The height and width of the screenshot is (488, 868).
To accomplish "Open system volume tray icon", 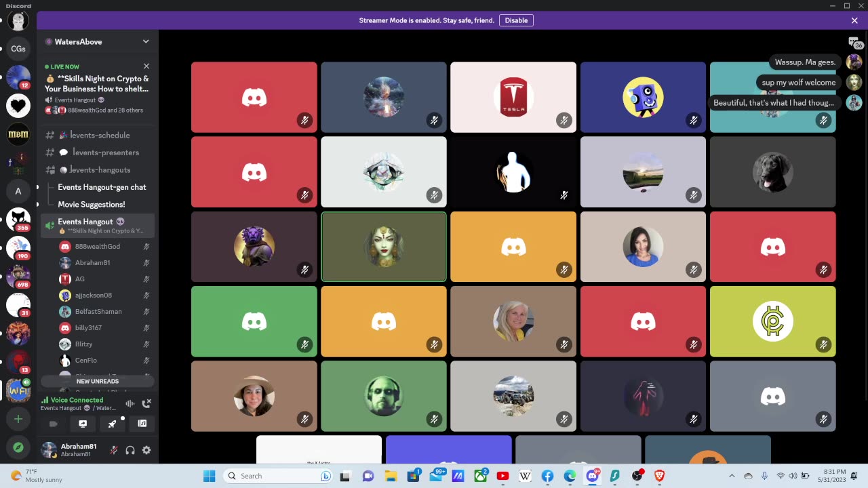I will [x=793, y=476].
